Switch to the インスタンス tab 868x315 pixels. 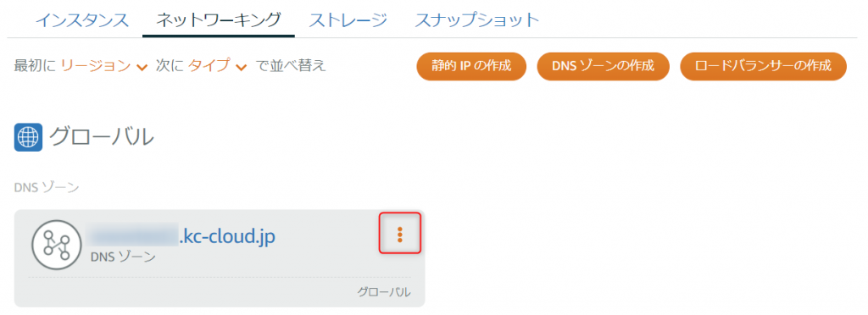click(x=82, y=20)
